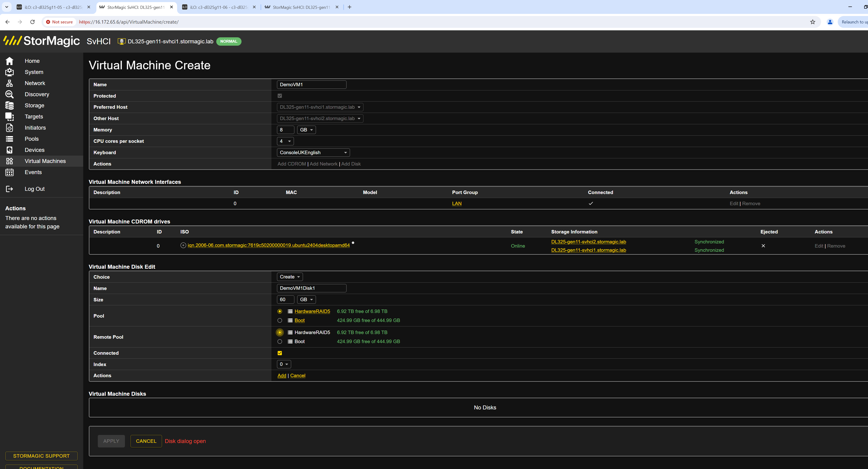Open the tab search chevron
This screenshot has width=868, height=469.
click(6, 7)
